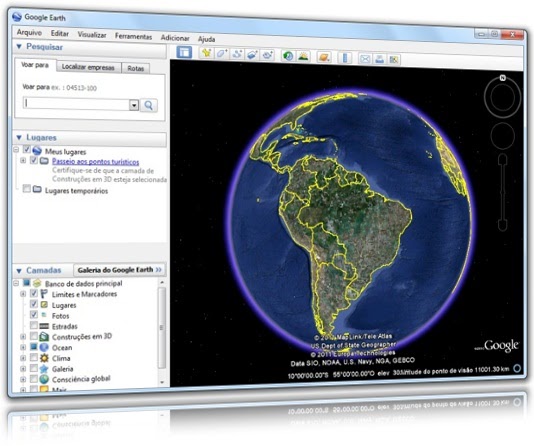Uncheck Passeio aos pontos turísticos checkbox
Screen dimensions: 534x446
[34, 160]
